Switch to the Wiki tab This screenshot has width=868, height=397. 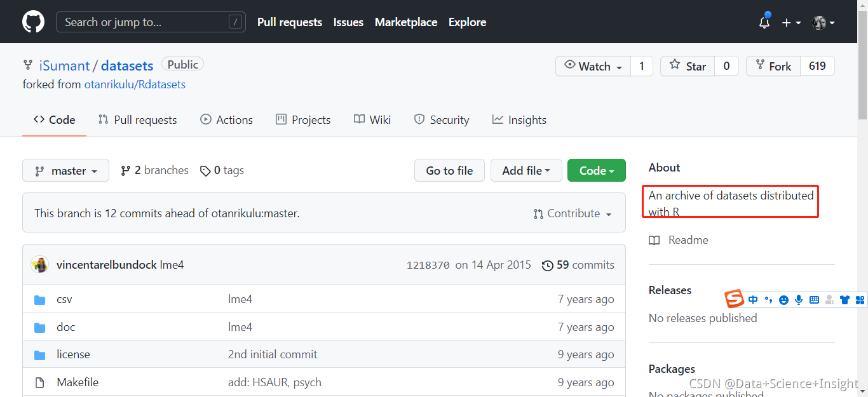(x=372, y=120)
